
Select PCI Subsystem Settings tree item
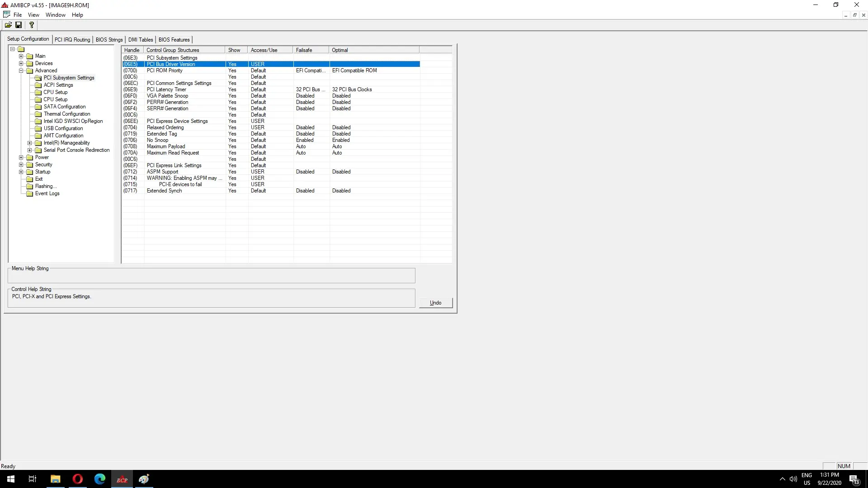69,78
